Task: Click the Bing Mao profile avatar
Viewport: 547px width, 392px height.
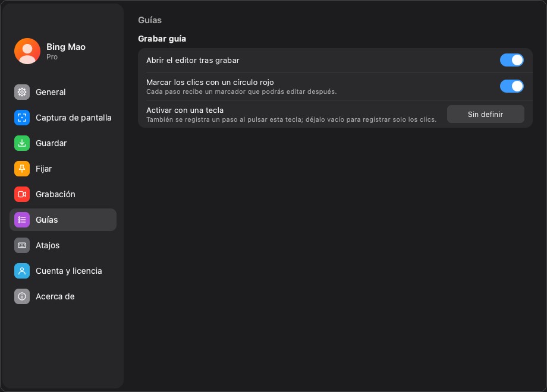Action: (x=27, y=51)
